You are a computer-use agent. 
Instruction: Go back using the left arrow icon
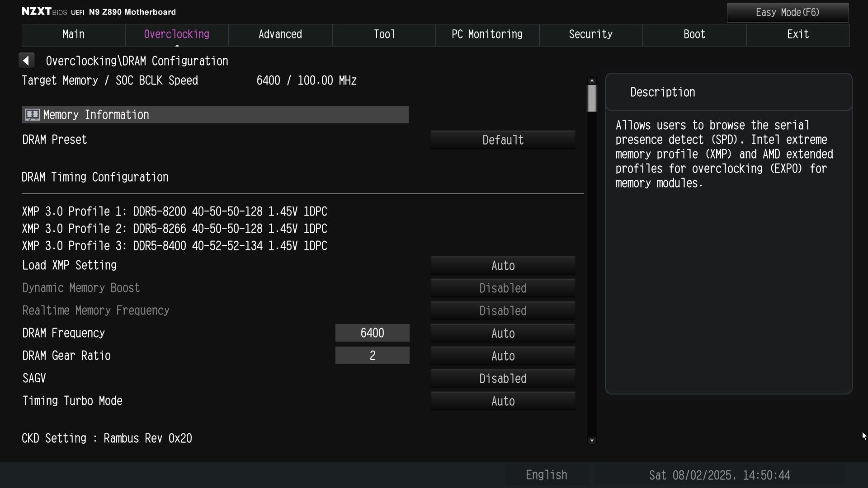pyautogui.click(x=27, y=61)
